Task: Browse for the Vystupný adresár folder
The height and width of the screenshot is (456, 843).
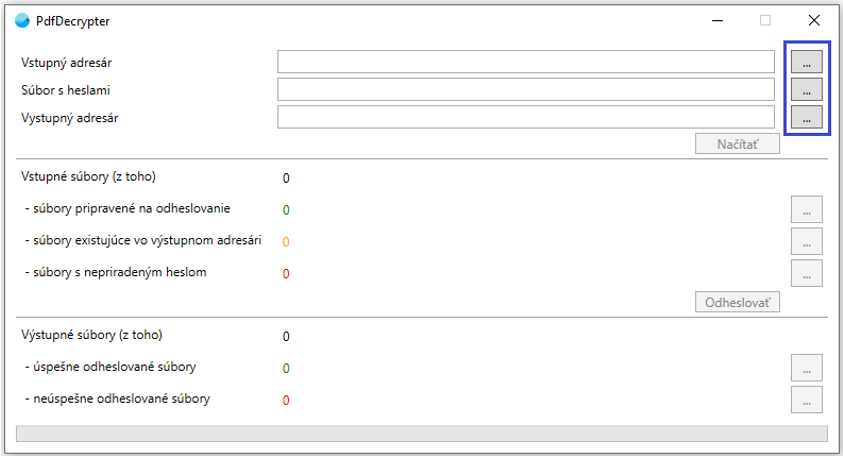Action: click(x=806, y=117)
